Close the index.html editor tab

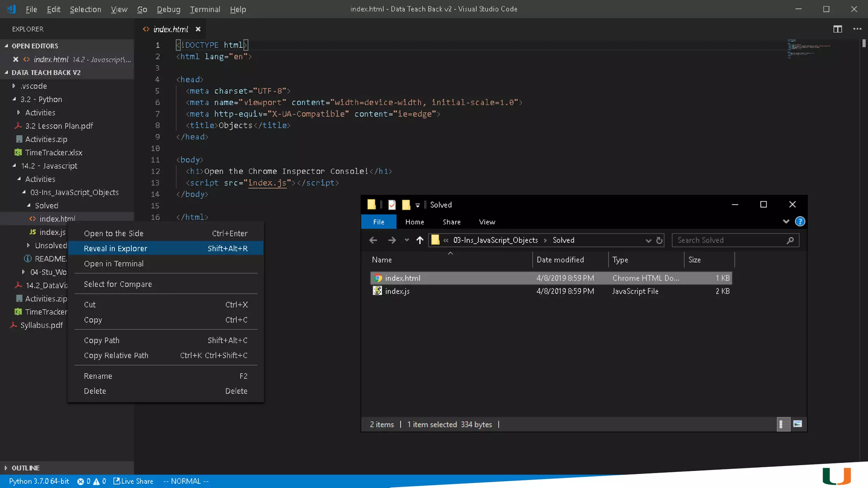click(198, 29)
